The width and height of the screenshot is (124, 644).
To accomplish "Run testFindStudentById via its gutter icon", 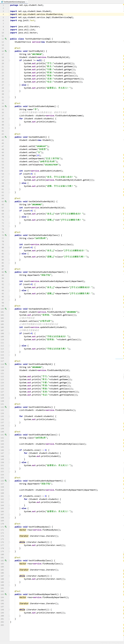I will click(x=6, y=364).
